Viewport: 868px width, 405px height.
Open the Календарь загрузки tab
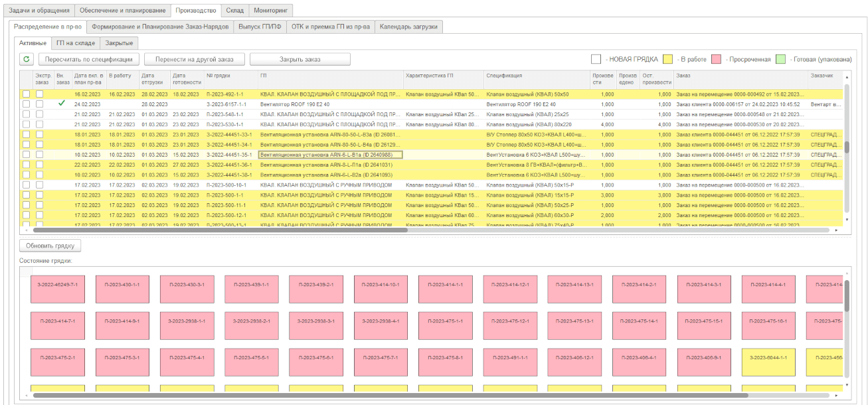(408, 27)
